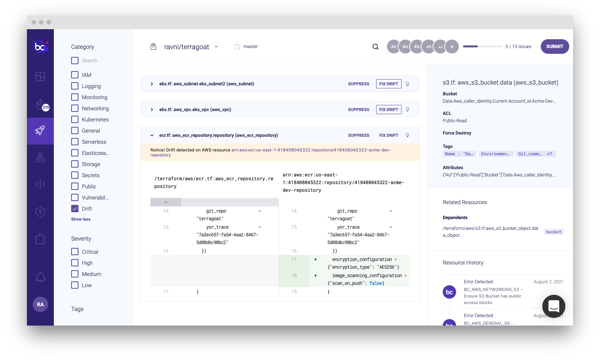The width and height of the screenshot is (600, 364).
Task: Check the Low severity box
Action: pos(75,285)
